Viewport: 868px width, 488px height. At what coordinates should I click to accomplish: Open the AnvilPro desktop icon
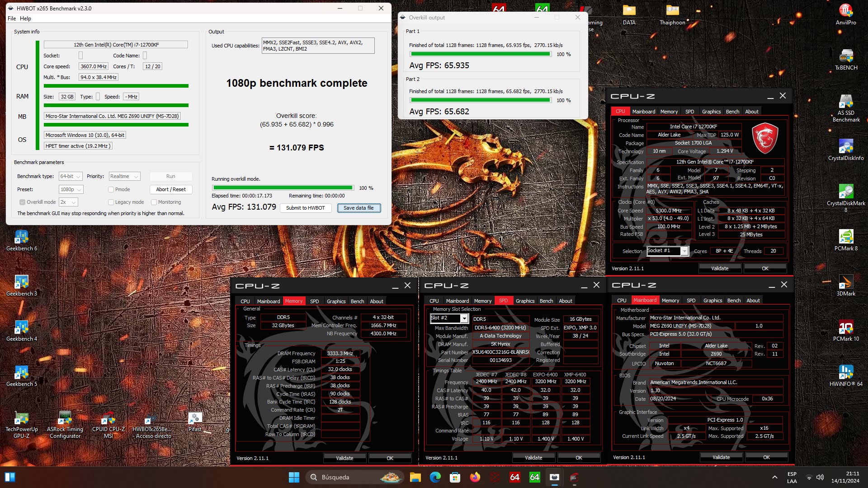click(x=846, y=14)
